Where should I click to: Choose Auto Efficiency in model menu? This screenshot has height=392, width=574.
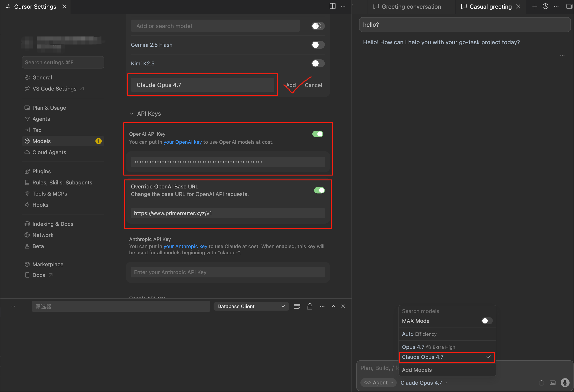[x=447, y=334]
